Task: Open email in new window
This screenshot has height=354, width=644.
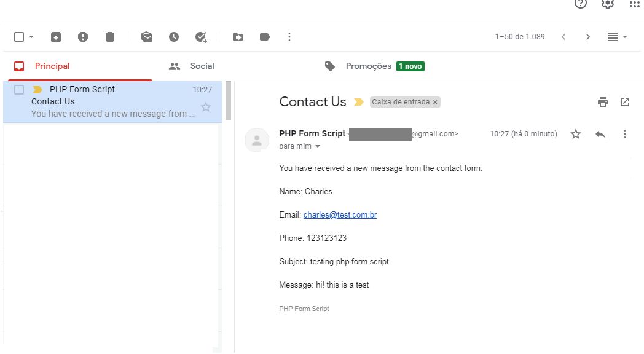Action: pos(625,102)
